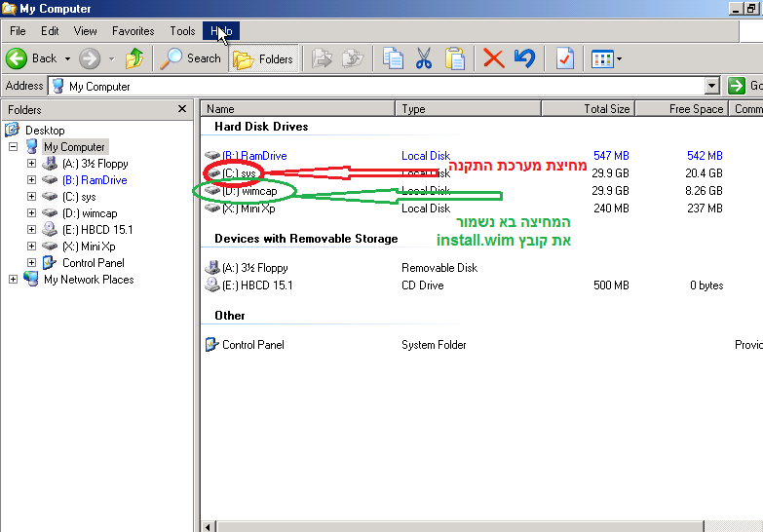Select (D:) wimcap drive in list
The image size is (763, 532).
click(249, 191)
